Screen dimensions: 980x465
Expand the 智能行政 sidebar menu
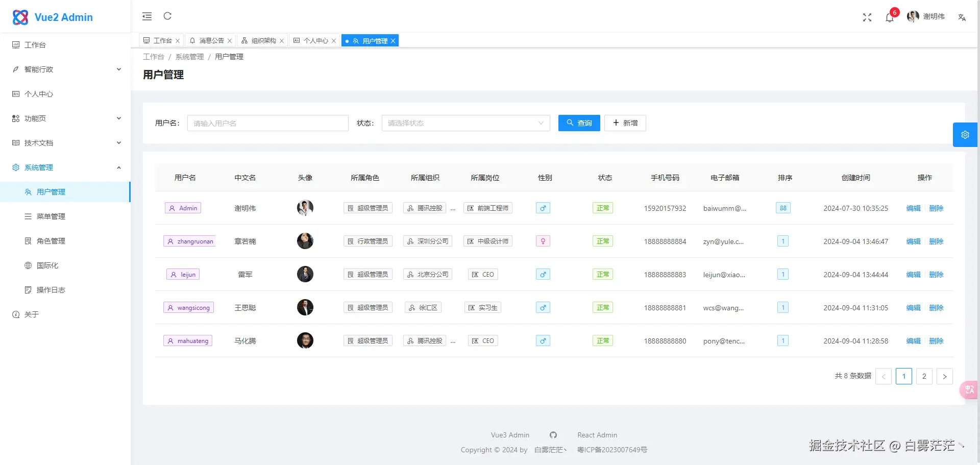(x=65, y=69)
